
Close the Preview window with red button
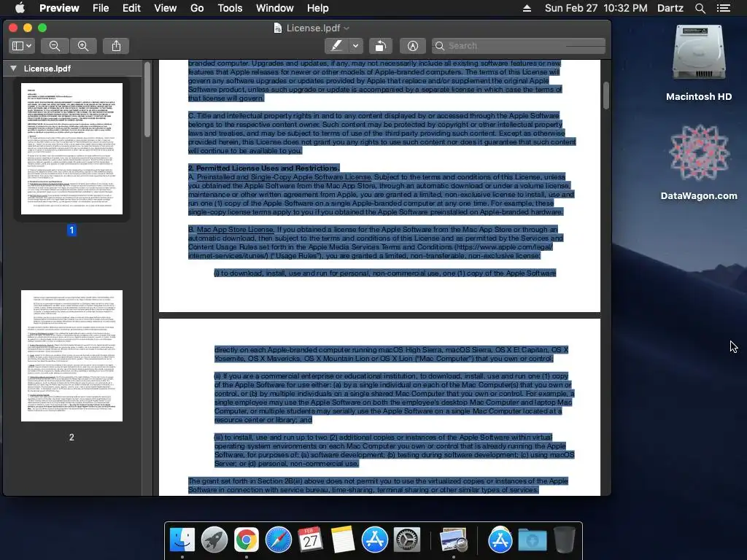pos(13,28)
